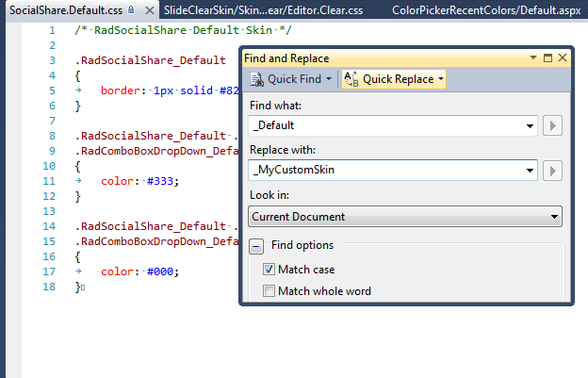Click the color value #000 on line 17

click(x=160, y=271)
